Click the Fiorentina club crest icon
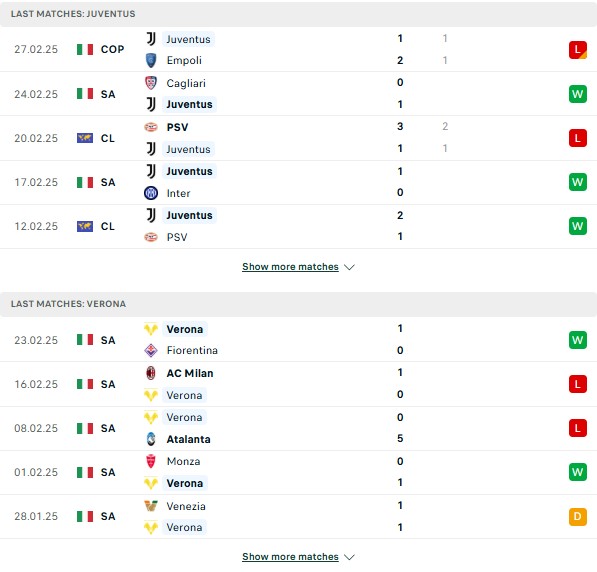Viewport: 597px width, 572px height. click(151, 350)
